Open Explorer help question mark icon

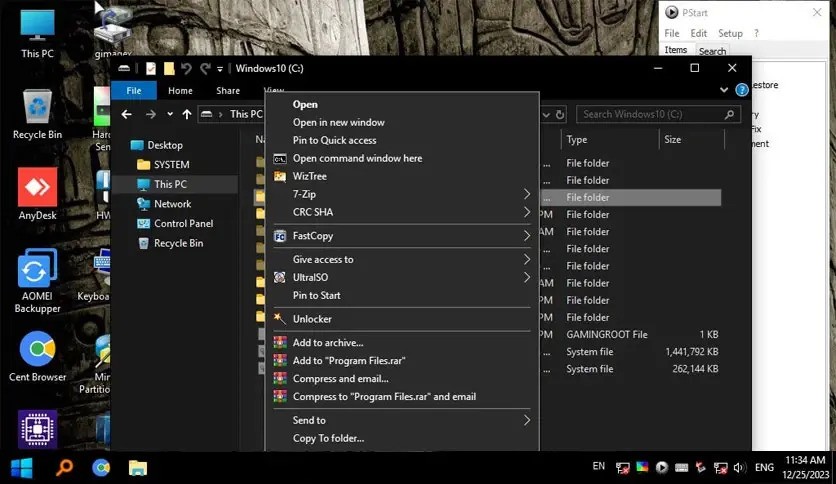tap(742, 90)
